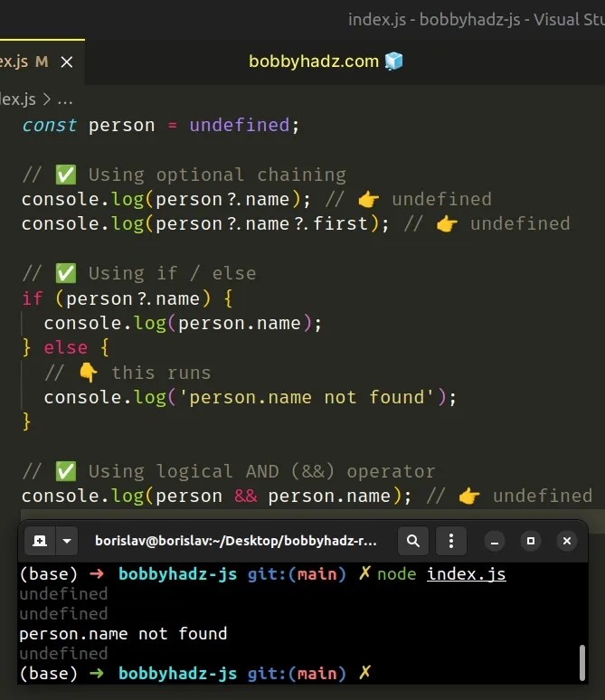Click 'Using optional chaining' comment
Image resolution: width=605 pixels, height=700 pixels.
(x=217, y=175)
